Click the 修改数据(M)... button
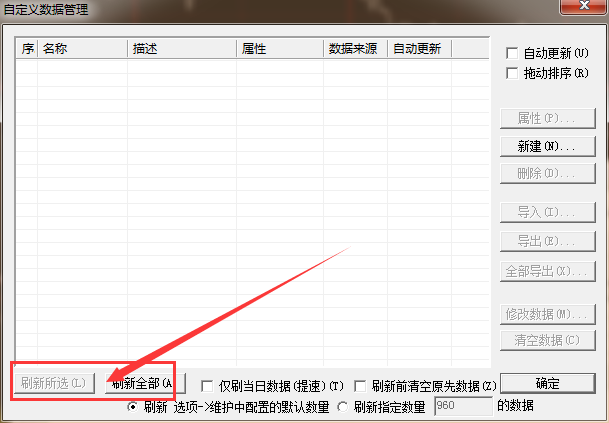The width and height of the screenshot is (609, 423). pyautogui.click(x=548, y=314)
